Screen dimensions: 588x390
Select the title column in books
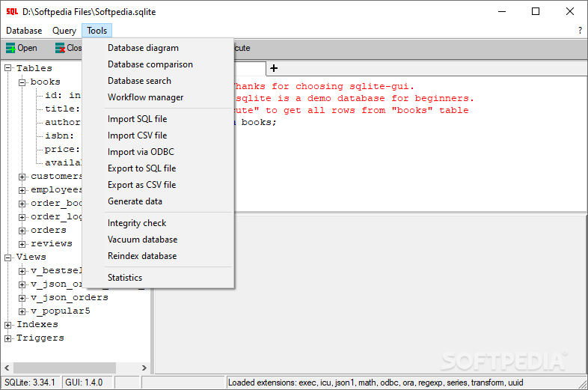pyautogui.click(x=62, y=109)
